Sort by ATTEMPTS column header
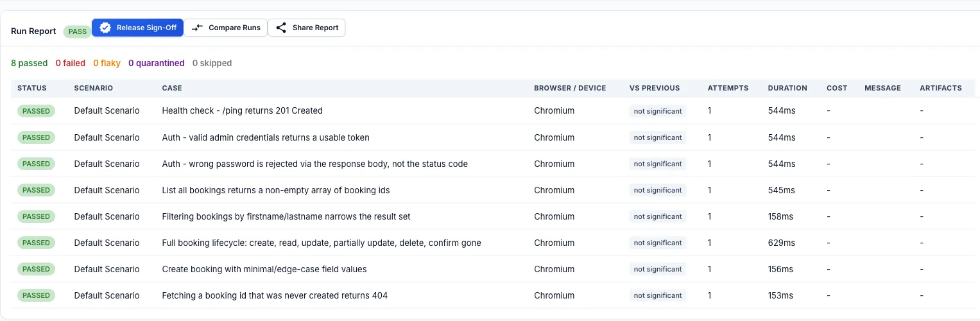This screenshot has height=321, width=980. (728, 88)
